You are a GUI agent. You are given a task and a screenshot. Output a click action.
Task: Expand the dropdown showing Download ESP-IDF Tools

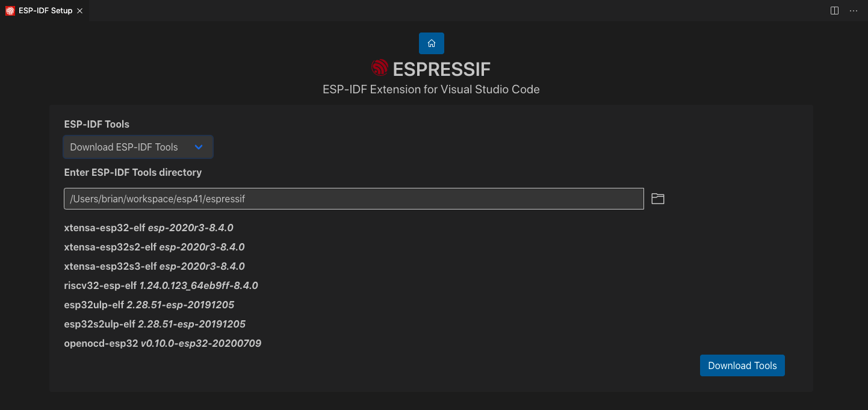point(138,147)
